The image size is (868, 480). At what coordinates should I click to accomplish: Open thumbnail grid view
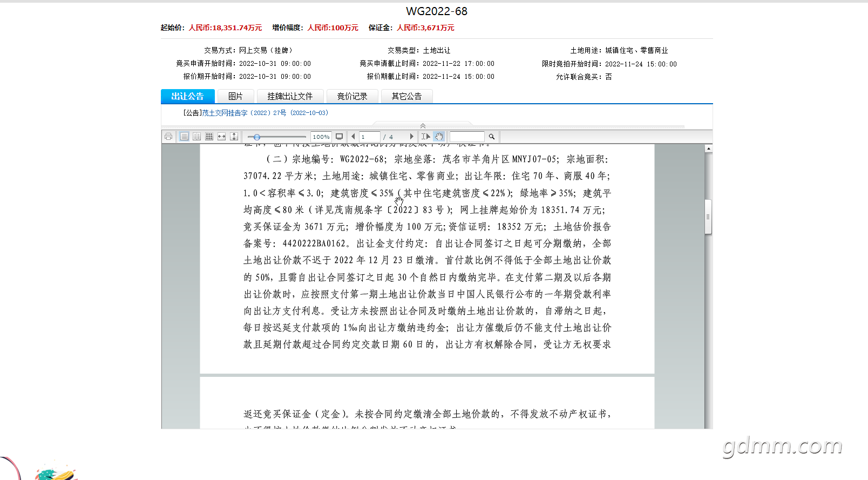pos(209,137)
